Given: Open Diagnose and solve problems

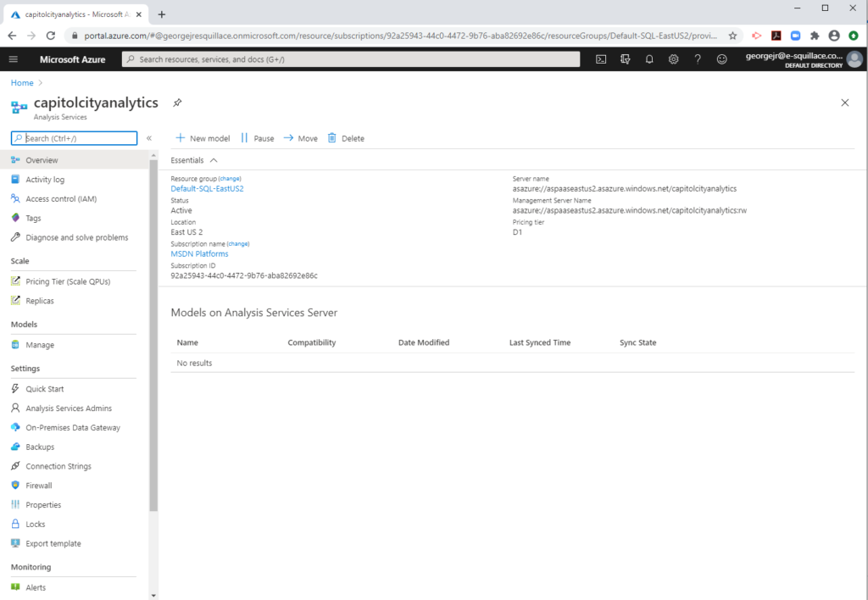Looking at the screenshot, I should point(75,237).
